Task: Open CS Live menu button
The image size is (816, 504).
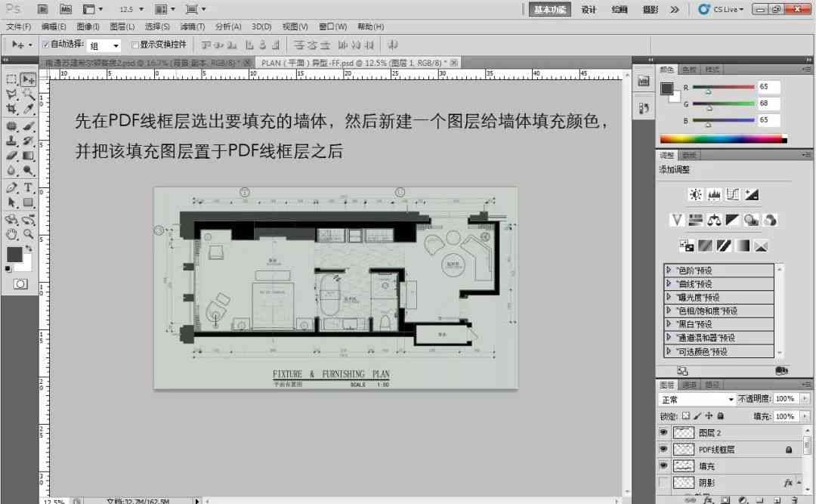Action: pyautogui.click(x=721, y=9)
